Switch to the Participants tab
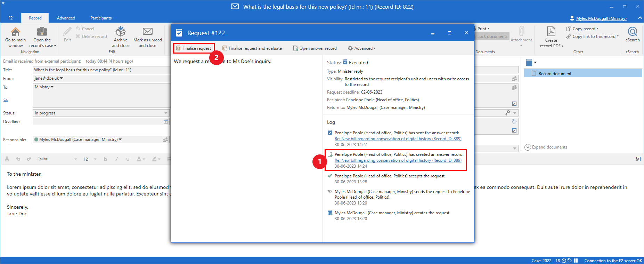This screenshot has height=264, width=644. [x=101, y=18]
